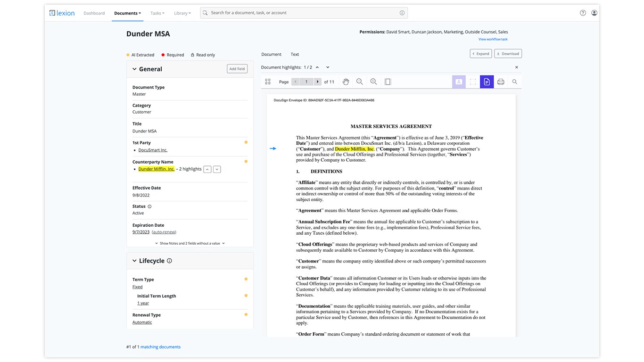Zoom out of the document

point(359,82)
